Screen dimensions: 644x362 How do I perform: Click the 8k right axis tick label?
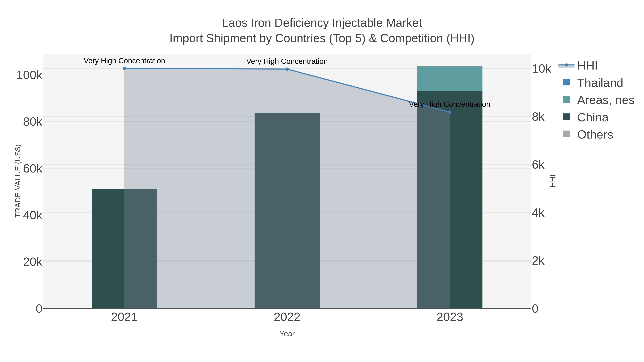tap(538, 117)
